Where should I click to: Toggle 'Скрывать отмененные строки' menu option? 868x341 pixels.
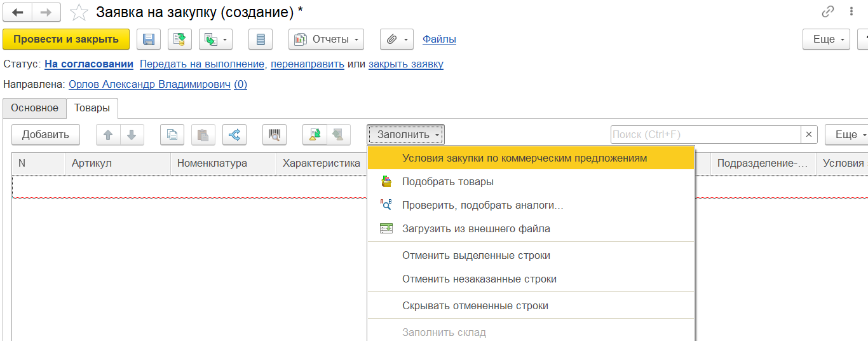point(475,305)
